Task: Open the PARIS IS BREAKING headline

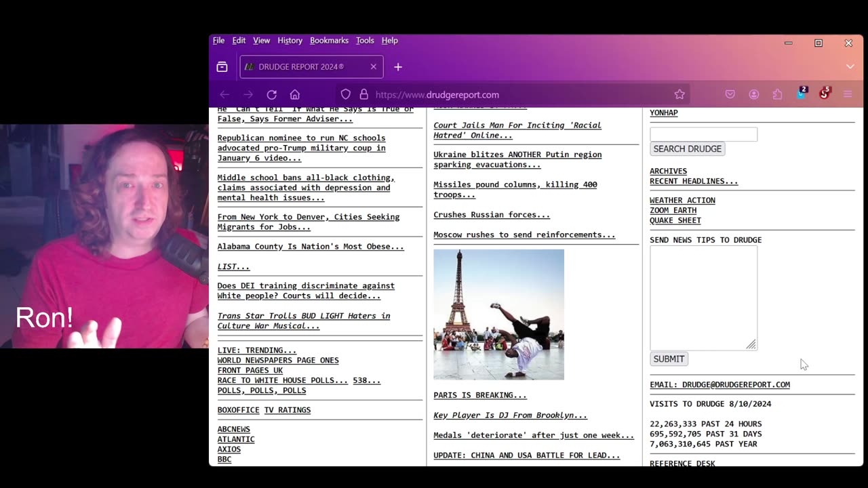Action: pos(480,395)
